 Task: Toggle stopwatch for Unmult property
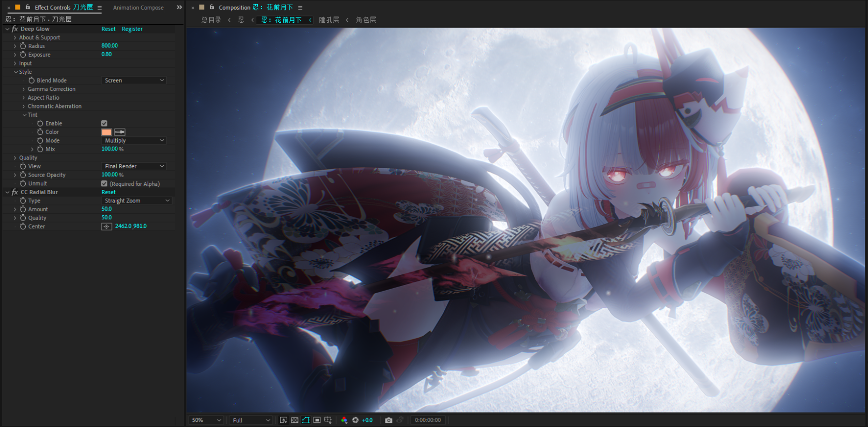coord(23,184)
